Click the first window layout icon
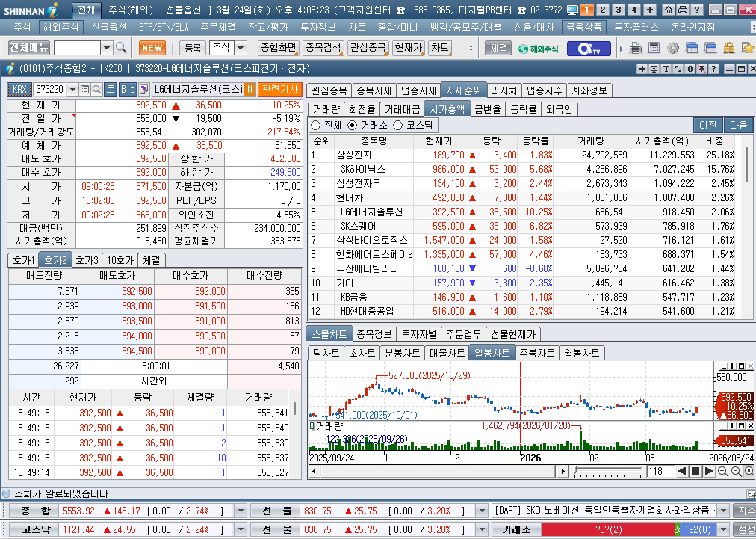 [692, 47]
